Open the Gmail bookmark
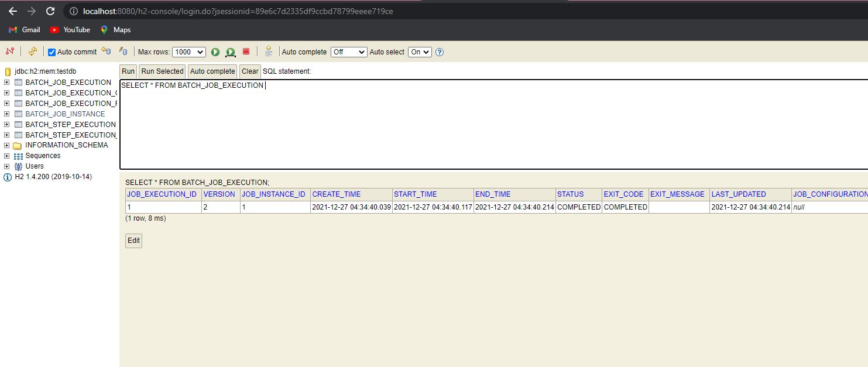Viewport: 868px width, 367px height. [x=24, y=30]
